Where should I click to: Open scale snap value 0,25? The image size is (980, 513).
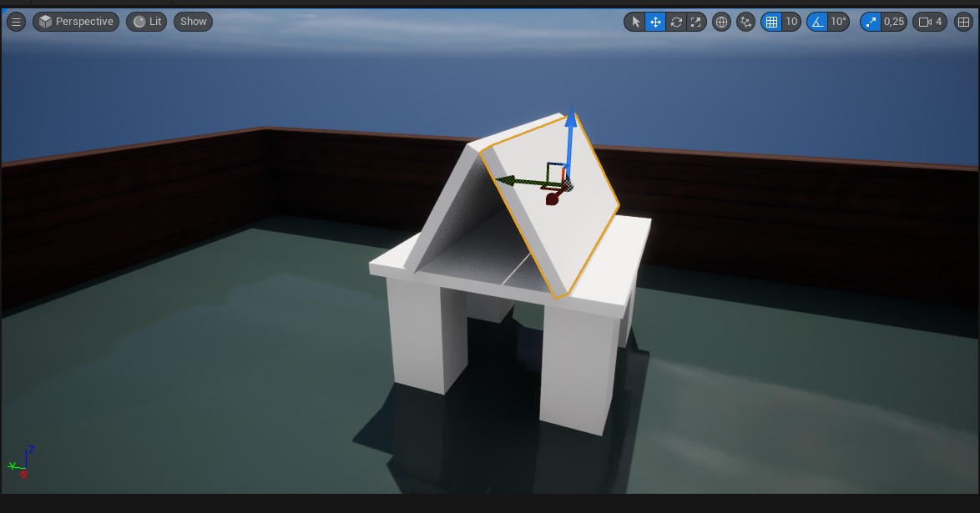893,22
